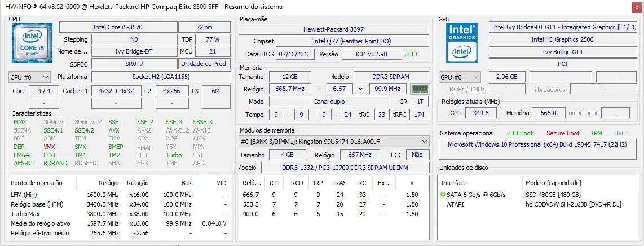
Task: Click the PCI bus field
Action: tap(562, 64)
